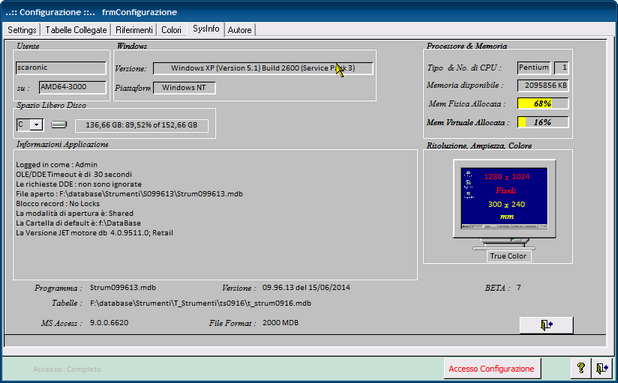This screenshot has height=383, width=618.
Task: Switch to the Riferimenti tab
Action: point(134,30)
